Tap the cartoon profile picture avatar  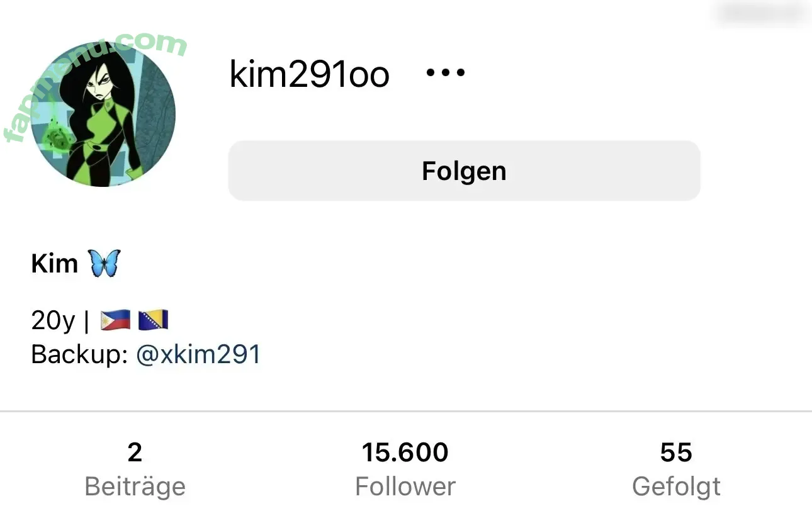coord(103,114)
